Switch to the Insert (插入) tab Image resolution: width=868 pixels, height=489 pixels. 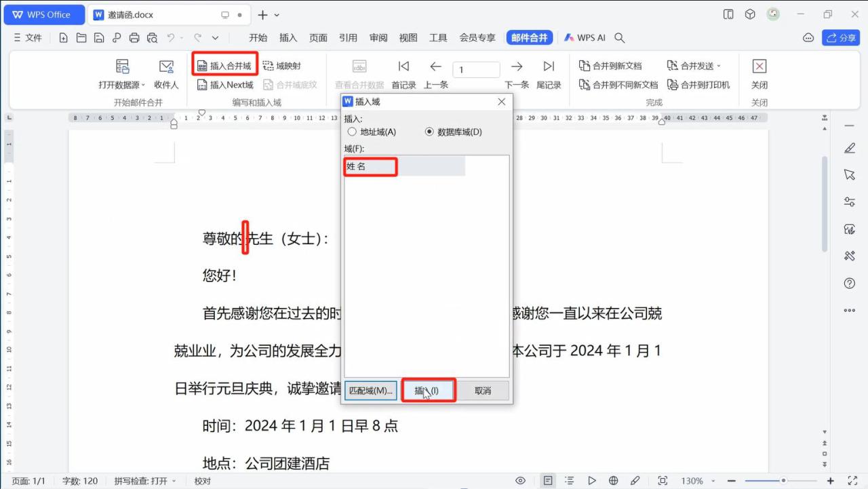point(288,38)
